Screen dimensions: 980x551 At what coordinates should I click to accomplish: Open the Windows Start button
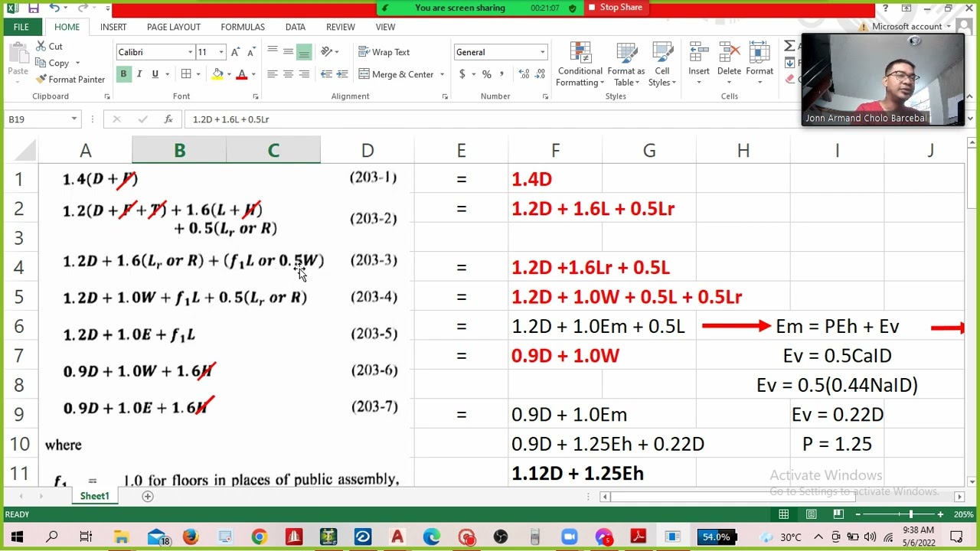click(17, 537)
